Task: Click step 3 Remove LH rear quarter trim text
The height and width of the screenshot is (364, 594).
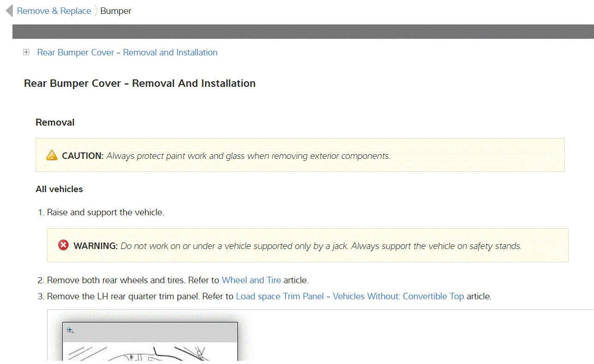Action: [x=140, y=296]
